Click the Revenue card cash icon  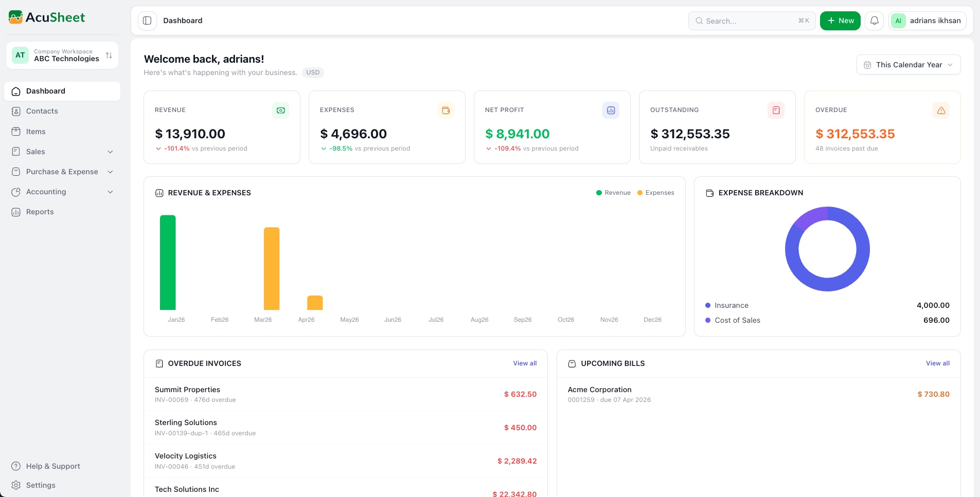pyautogui.click(x=280, y=110)
